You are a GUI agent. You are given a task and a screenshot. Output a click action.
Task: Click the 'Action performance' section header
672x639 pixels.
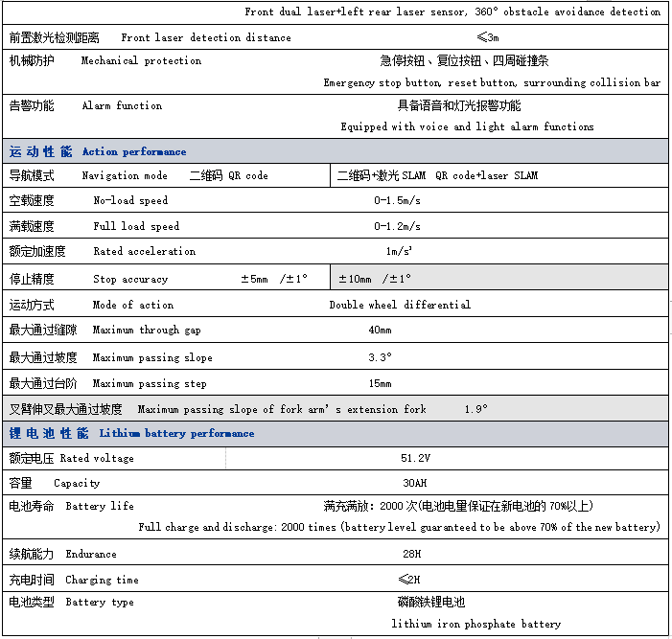click(x=134, y=151)
